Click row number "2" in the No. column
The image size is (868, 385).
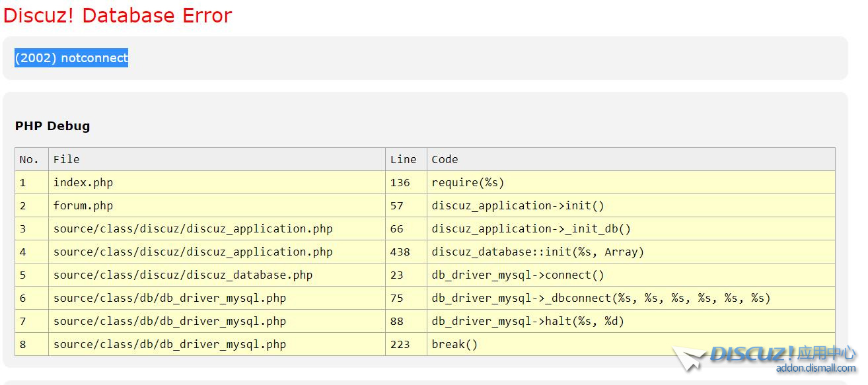(32, 205)
